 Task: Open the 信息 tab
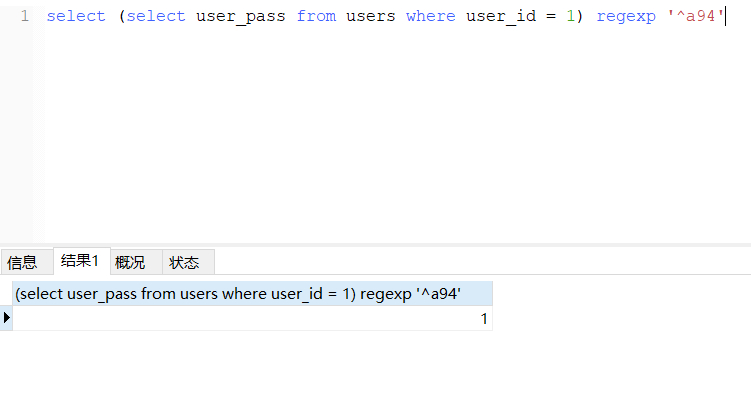tap(27, 262)
